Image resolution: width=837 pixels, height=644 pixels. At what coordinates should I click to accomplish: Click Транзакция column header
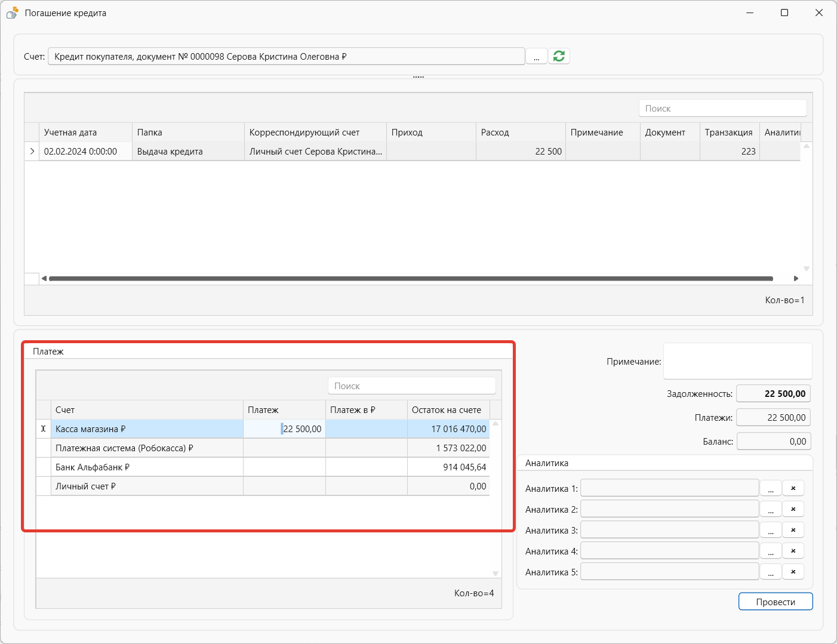730,132
